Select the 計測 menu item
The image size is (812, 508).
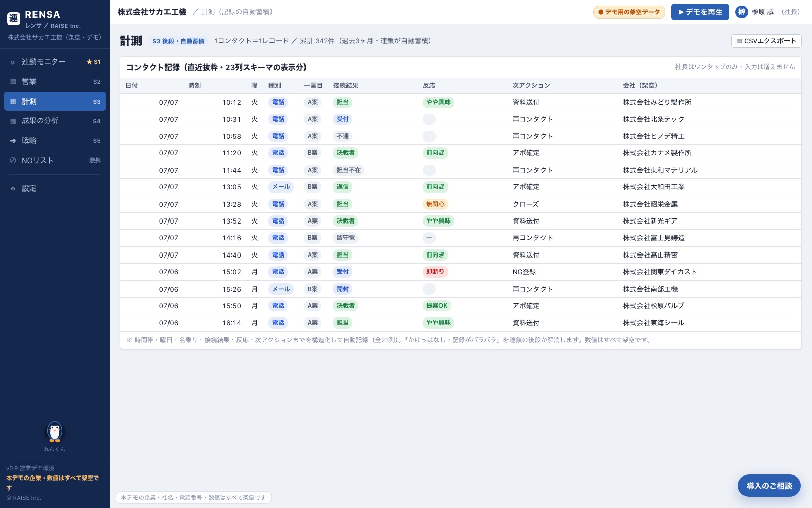coord(55,102)
